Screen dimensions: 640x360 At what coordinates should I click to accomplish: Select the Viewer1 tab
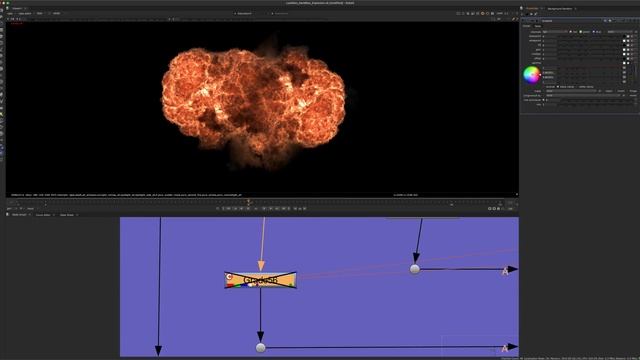point(17,8)
